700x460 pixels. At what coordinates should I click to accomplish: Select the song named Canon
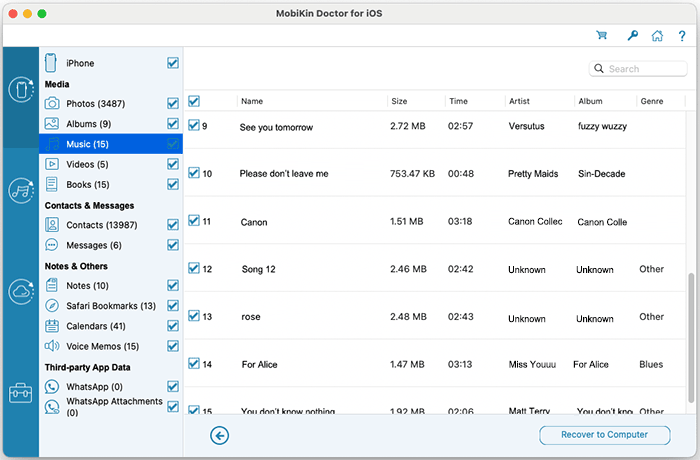254,222
